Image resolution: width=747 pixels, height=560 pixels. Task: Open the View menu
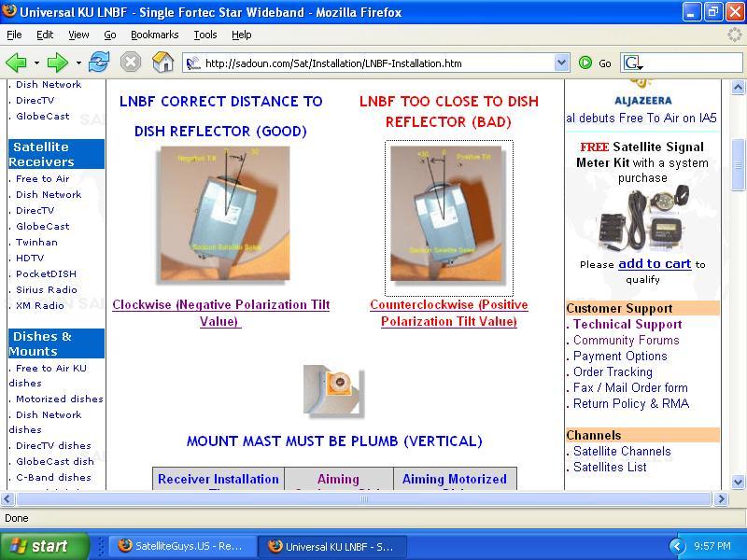(78, 35)
